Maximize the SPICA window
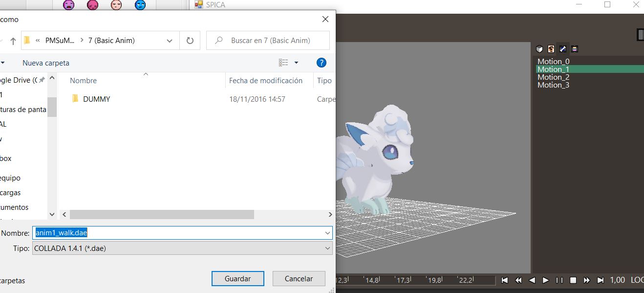Screen dimensions: 644x293 (607, 4)
